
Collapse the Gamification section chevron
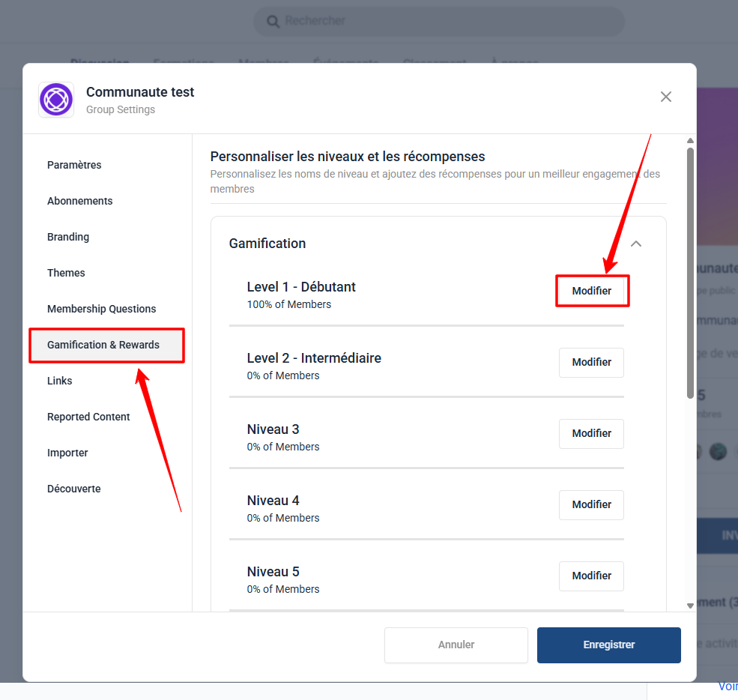click(636, 244)
